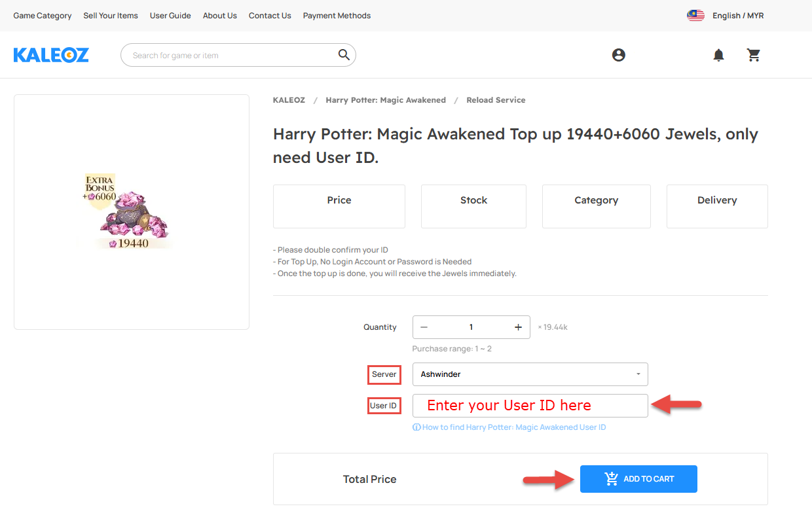Click the ADD TO CART button
The image size is (812, 515).
[x=638, y=479]
